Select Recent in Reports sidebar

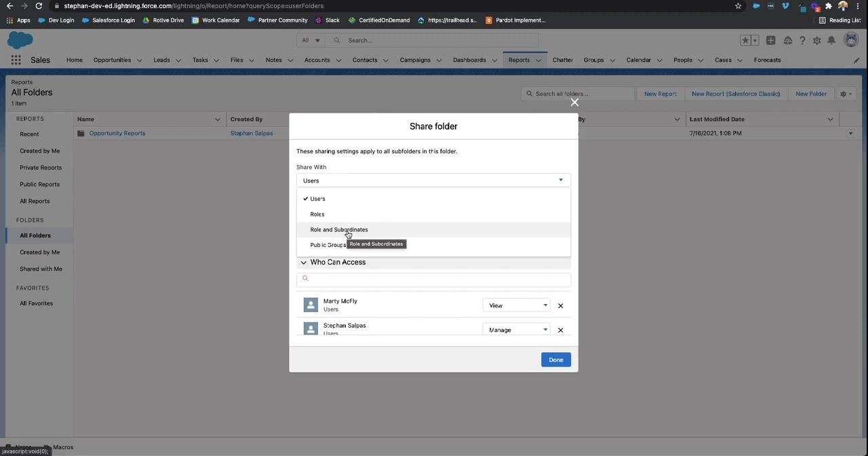point(29,134)
